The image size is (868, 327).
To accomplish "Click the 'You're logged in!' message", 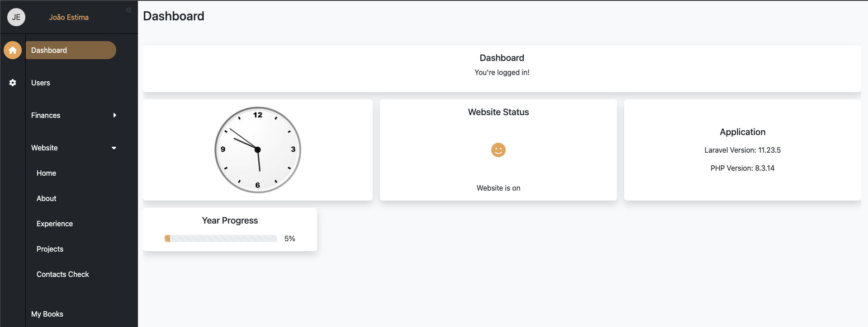I will pos(502,72).
